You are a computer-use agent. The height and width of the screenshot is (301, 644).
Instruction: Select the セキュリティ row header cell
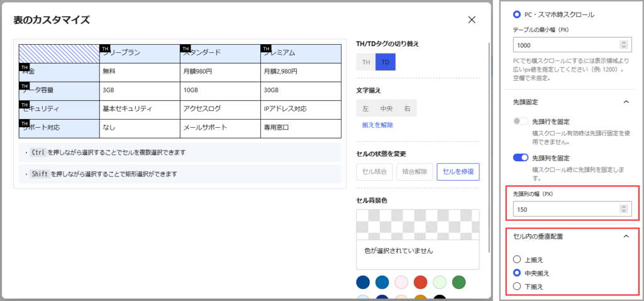[59, 110]
